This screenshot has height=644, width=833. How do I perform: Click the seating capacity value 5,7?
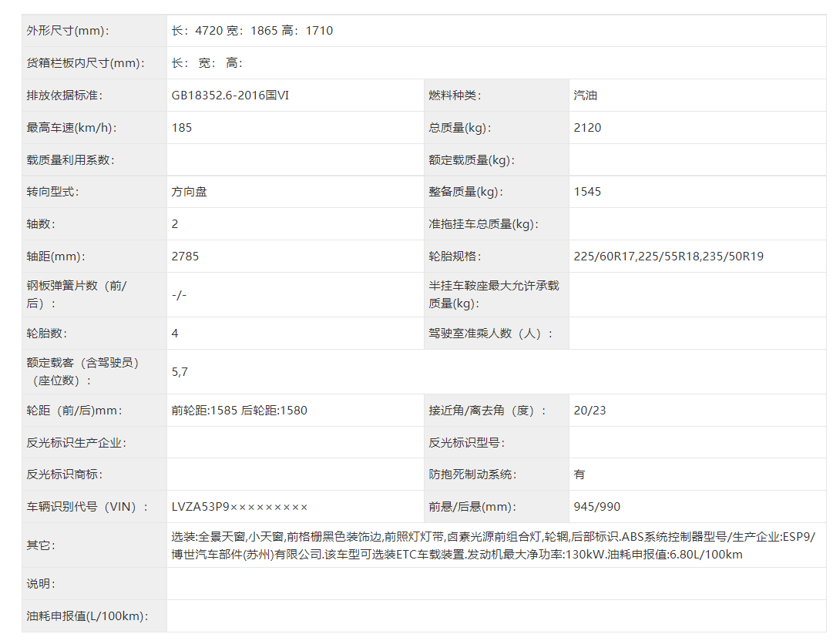pyautogui.click(x=180, y=371)
